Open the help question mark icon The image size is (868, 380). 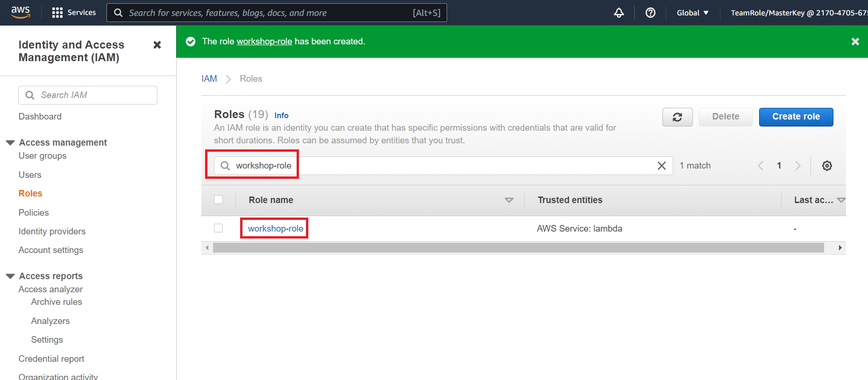[650, 13]
